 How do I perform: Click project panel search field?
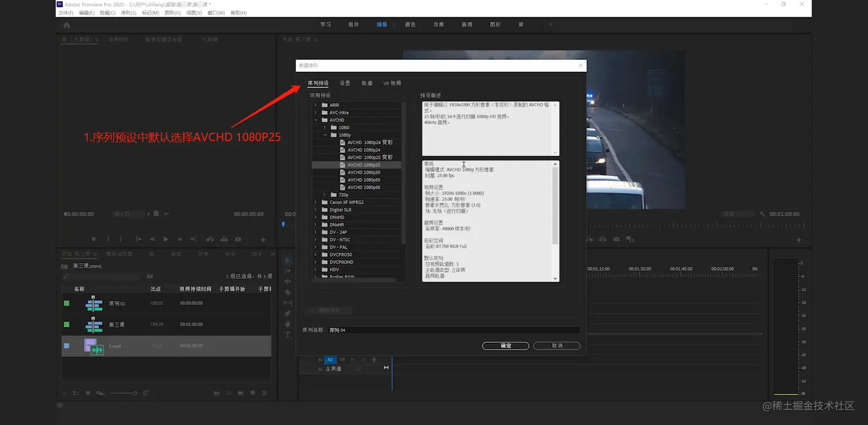pos(102,276)
